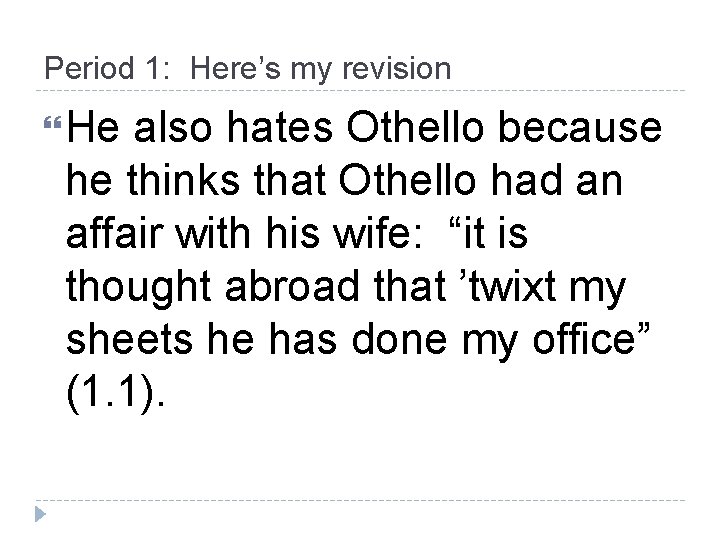
Task: Click the dashed line at the slide bottom
Action: click(360, 500)
